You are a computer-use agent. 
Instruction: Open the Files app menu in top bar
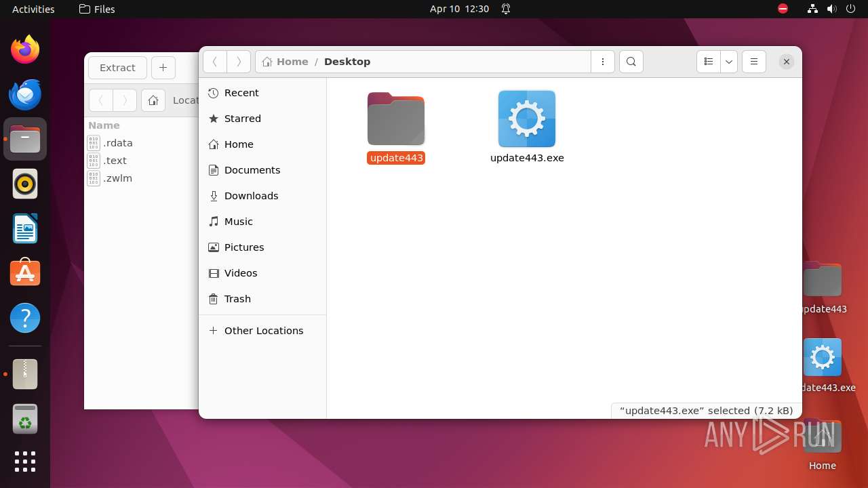[x=97, y=9]
